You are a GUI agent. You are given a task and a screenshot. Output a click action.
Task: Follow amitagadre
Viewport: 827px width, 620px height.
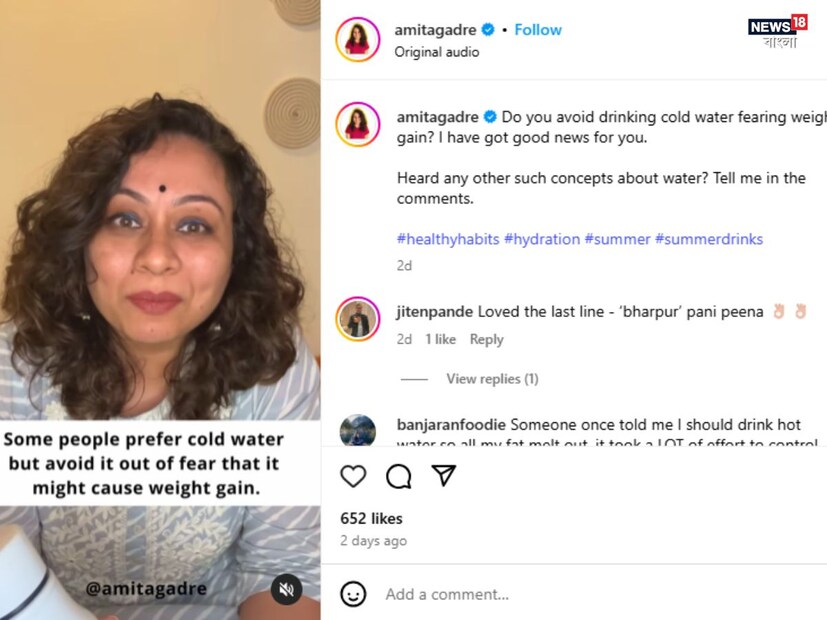pyautogui.click(x=538, y=30)
